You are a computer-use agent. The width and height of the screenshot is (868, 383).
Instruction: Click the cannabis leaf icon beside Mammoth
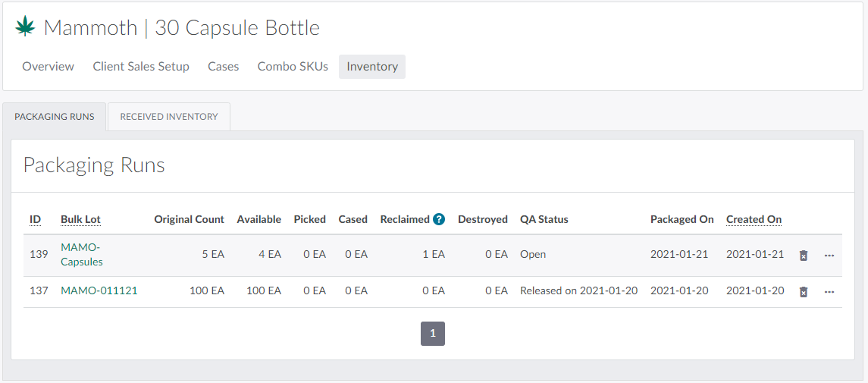(x=26, y=27)
